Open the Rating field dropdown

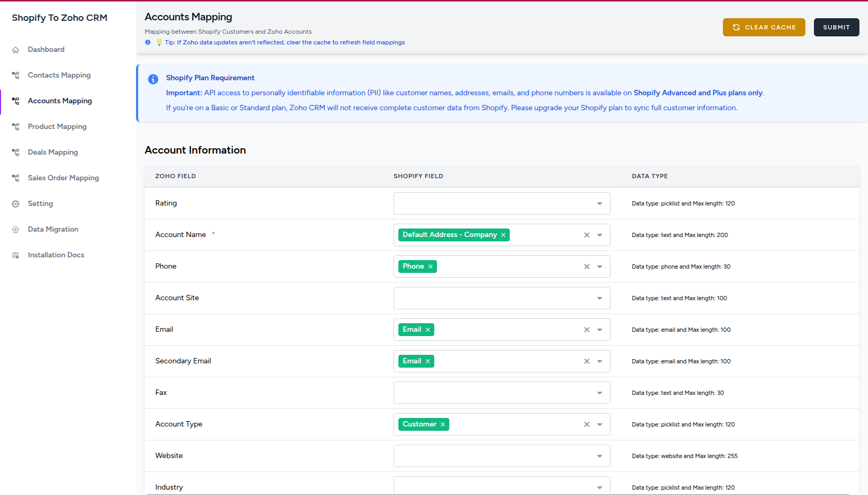pyautogui.click(x=599, y=203)
